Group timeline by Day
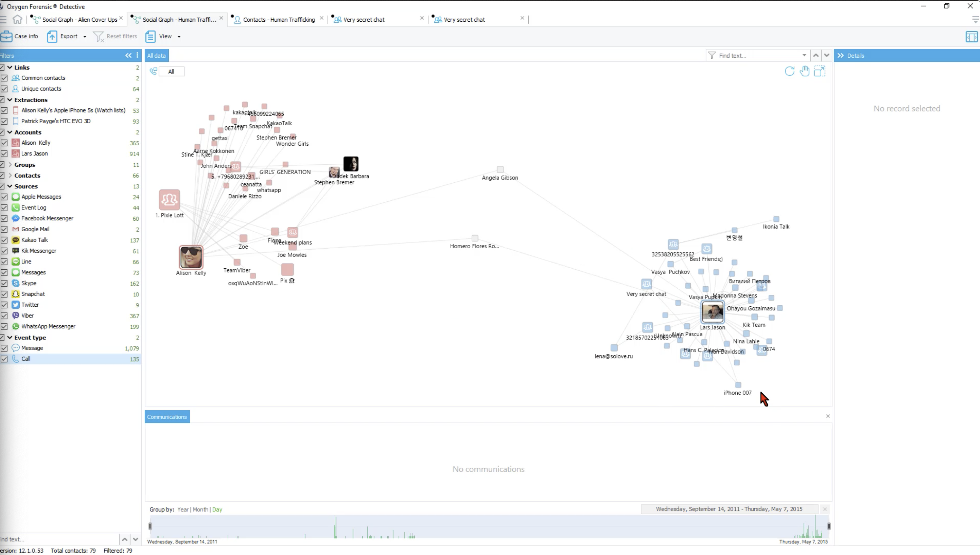The height and width of the screenshot is (555, 980). (x=217, y=510)
